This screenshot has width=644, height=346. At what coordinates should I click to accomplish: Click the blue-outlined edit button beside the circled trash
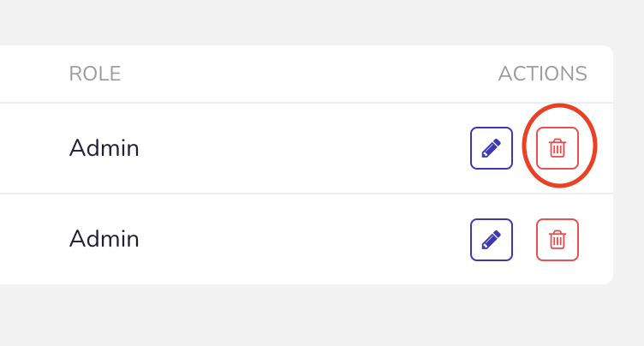click(492, 148)
